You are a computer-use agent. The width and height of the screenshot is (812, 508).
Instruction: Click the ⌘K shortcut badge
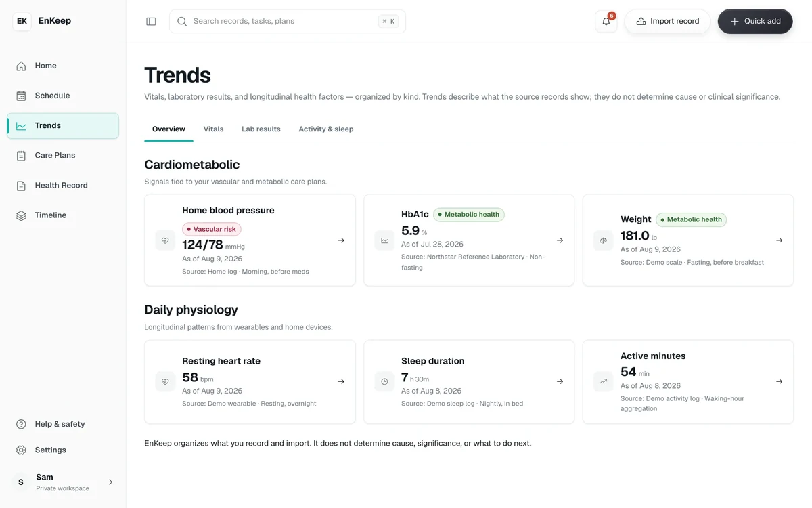pos(389,21)
